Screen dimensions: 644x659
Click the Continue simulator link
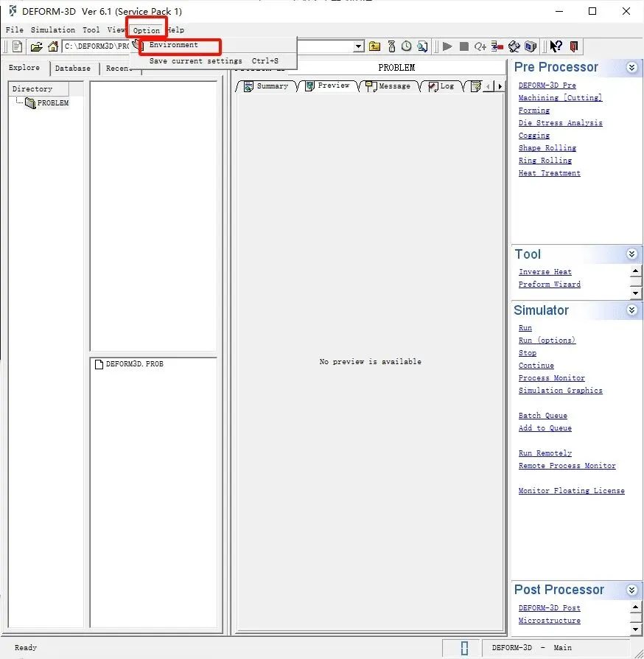(x=536, y=366)
